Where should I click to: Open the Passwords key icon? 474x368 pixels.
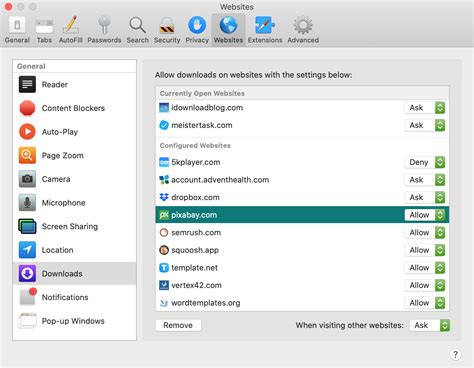click(x=104, y=25)
